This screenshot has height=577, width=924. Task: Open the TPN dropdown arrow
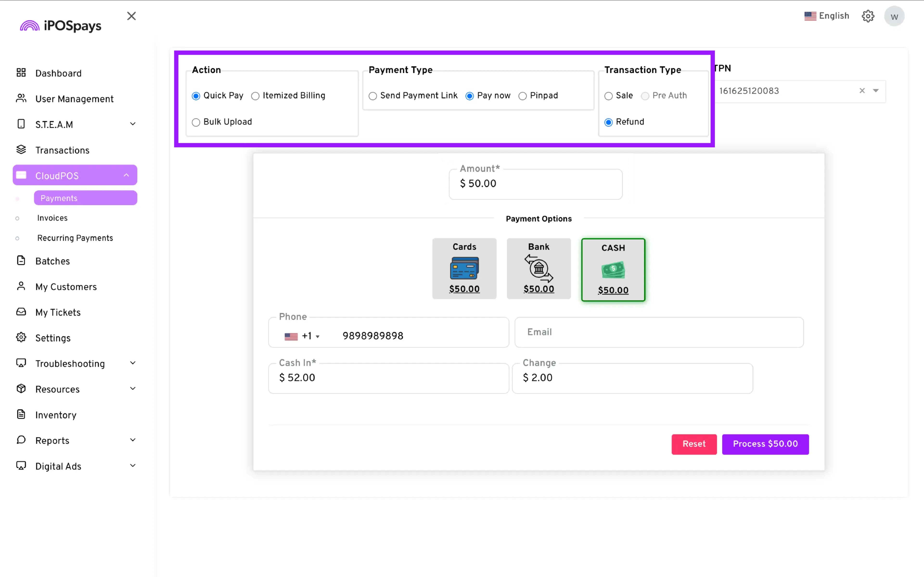tap(876, 91)
